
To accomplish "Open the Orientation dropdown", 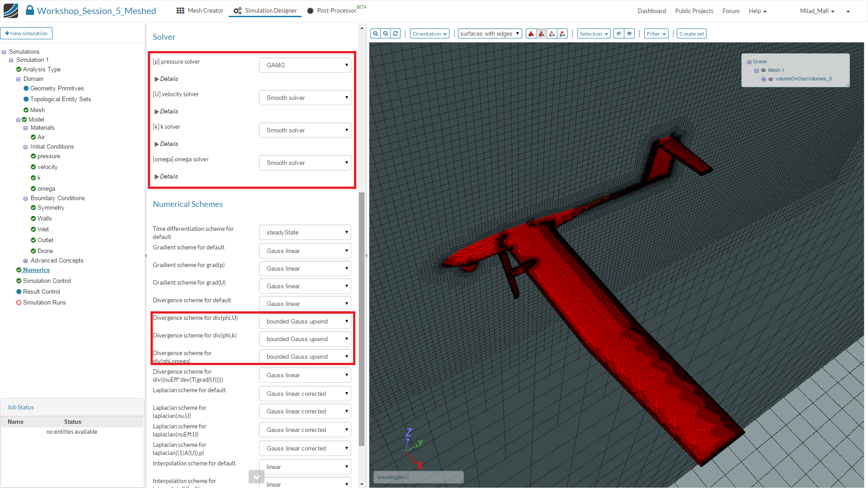I will (429, 34).
